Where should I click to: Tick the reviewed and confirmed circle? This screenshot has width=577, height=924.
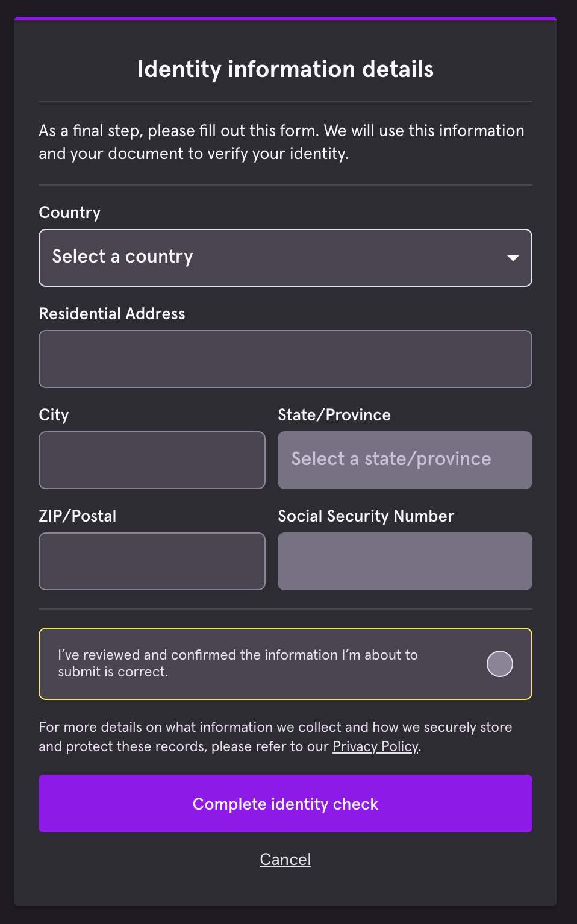pyautogui.click(x=499, y=664)
